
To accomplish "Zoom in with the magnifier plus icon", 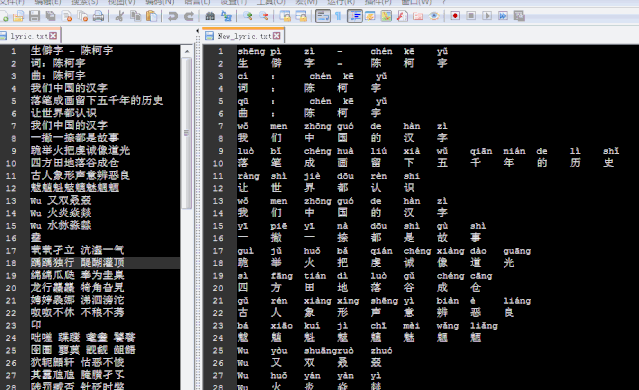I will [x=247, y=16].
